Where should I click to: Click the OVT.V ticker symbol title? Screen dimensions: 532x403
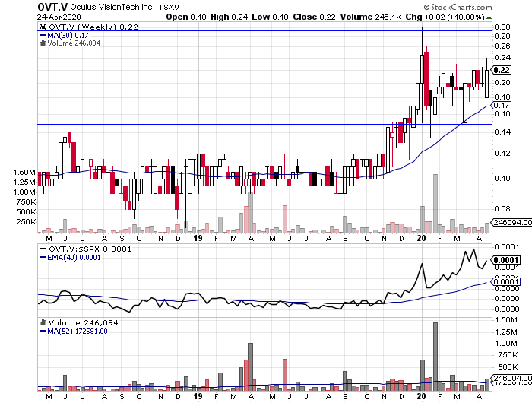point(52,7)
